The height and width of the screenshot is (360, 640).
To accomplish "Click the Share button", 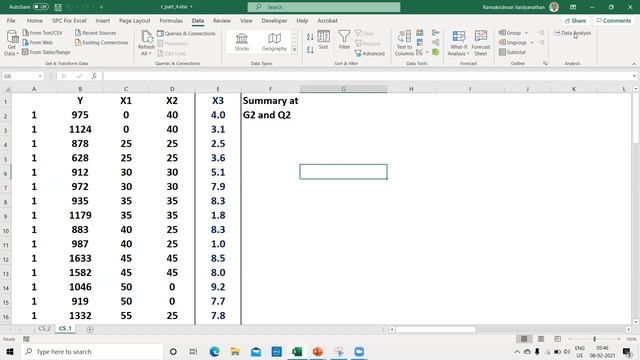I will (576, 20).
